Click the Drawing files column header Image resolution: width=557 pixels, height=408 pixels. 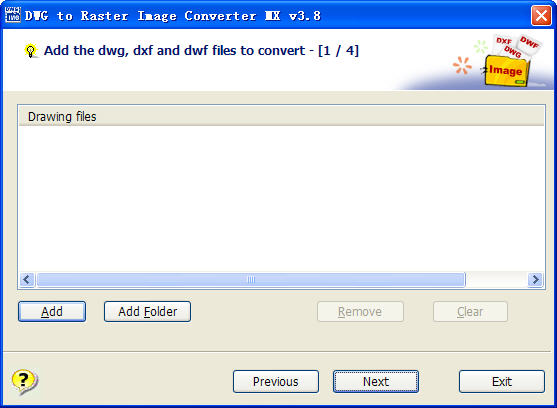(x=281, y=116)
